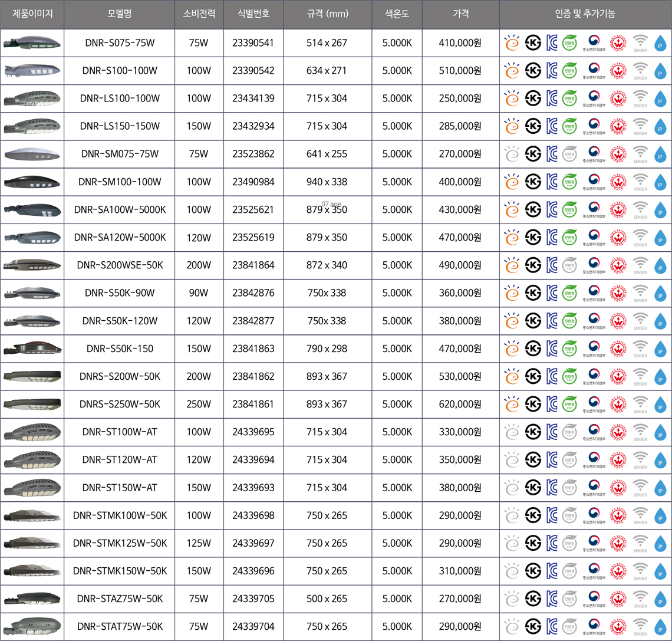The width and height of the screenshot is (672, 641).
Task: Select model name DNR-STAZ75W-50K
Action: pyautogui.click(x=120, y=599)
